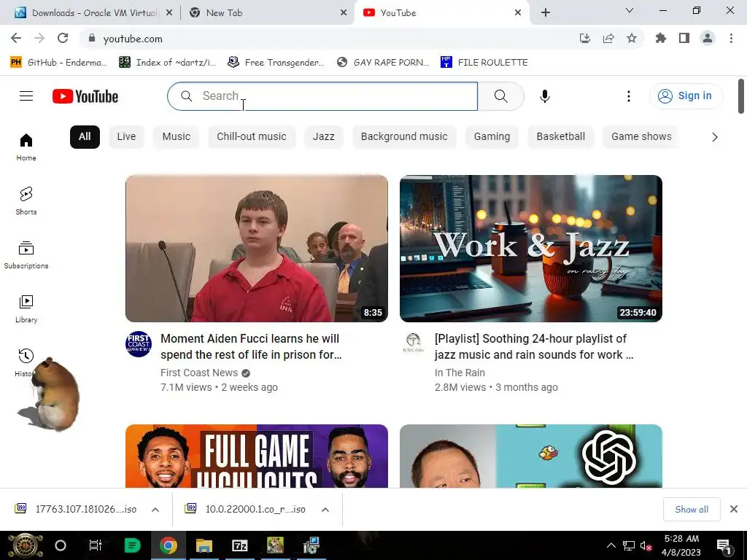Screen dimensions: 747x560
Task: Open 7-Zip from the taskbar
Action: point(239,545)
